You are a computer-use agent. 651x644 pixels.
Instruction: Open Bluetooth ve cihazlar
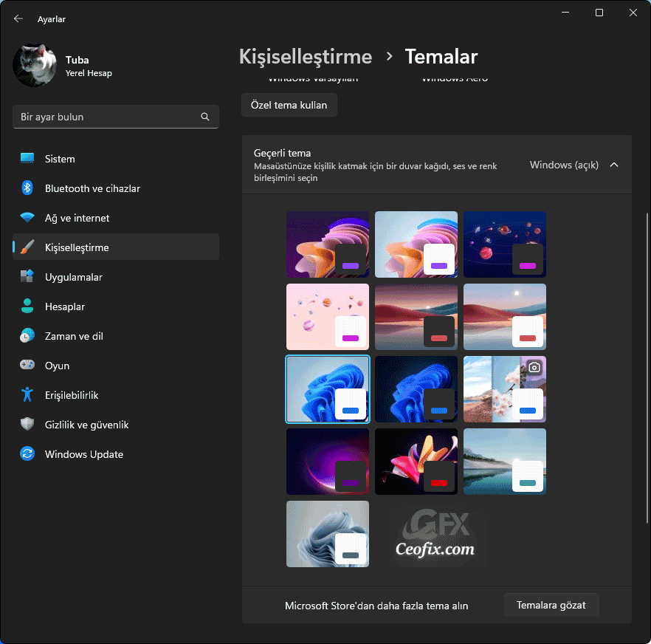(116, 188)
